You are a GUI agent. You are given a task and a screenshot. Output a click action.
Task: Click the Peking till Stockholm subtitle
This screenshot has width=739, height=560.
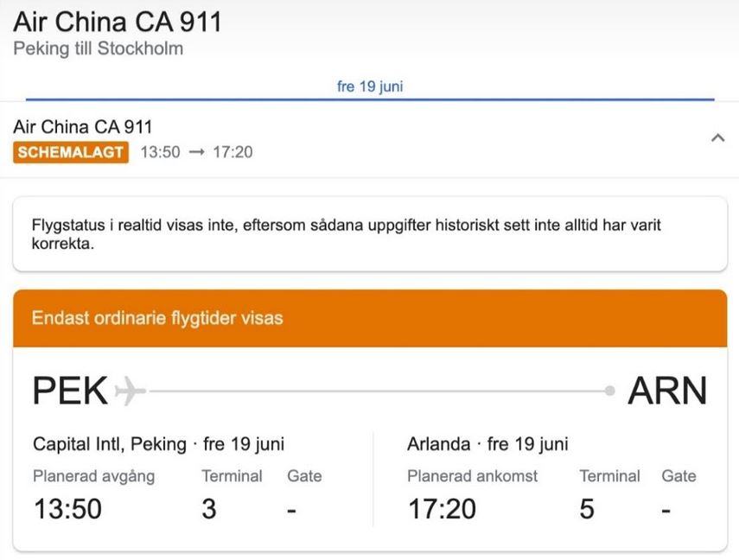pyautogui.click(x=99, y=48)
